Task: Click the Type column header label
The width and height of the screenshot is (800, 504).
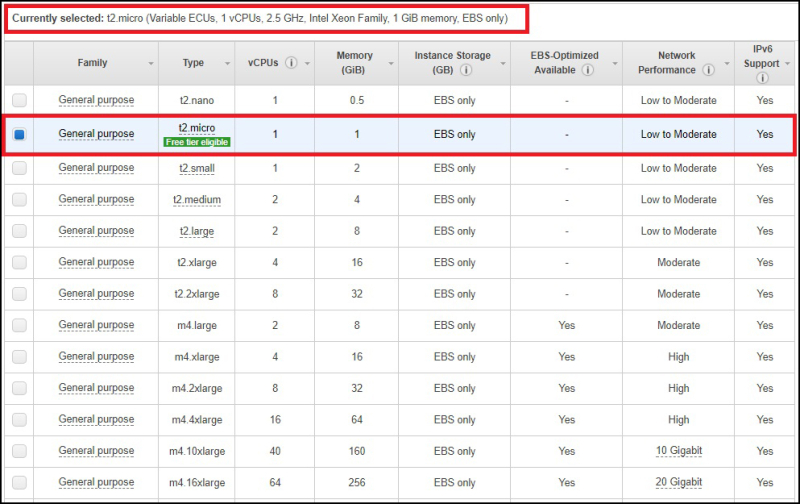Action: [x=193, y=63]
